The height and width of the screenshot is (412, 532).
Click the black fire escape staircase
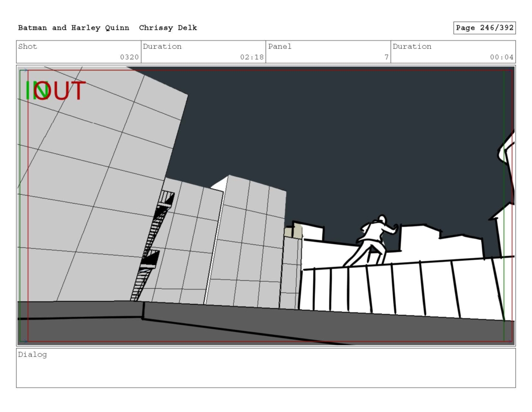(152, 246)
